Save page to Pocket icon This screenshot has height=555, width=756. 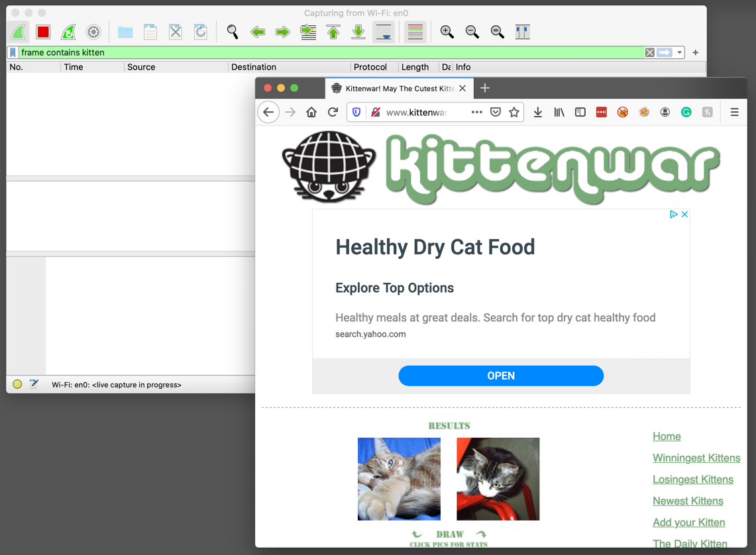coord(495,112)
